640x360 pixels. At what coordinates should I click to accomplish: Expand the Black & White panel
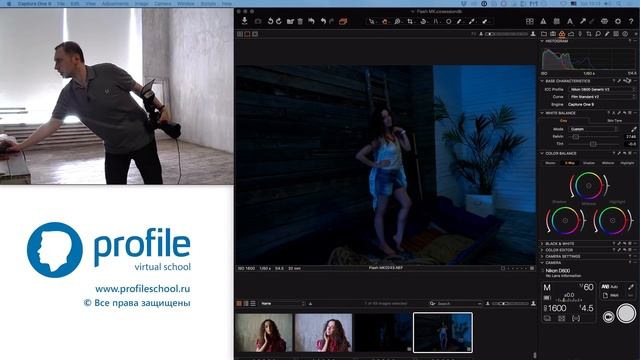pos(542,244)
